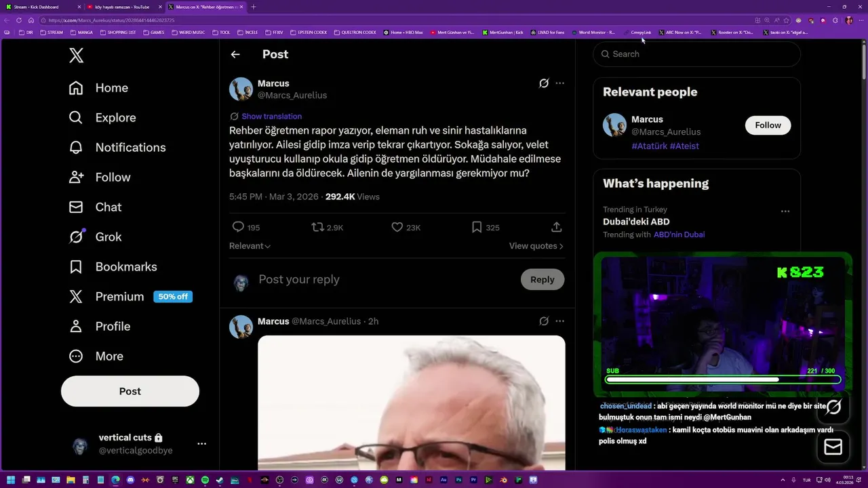Like the post with 23K likes
Screen dimensions: 868x488
[x=397, y=227]
